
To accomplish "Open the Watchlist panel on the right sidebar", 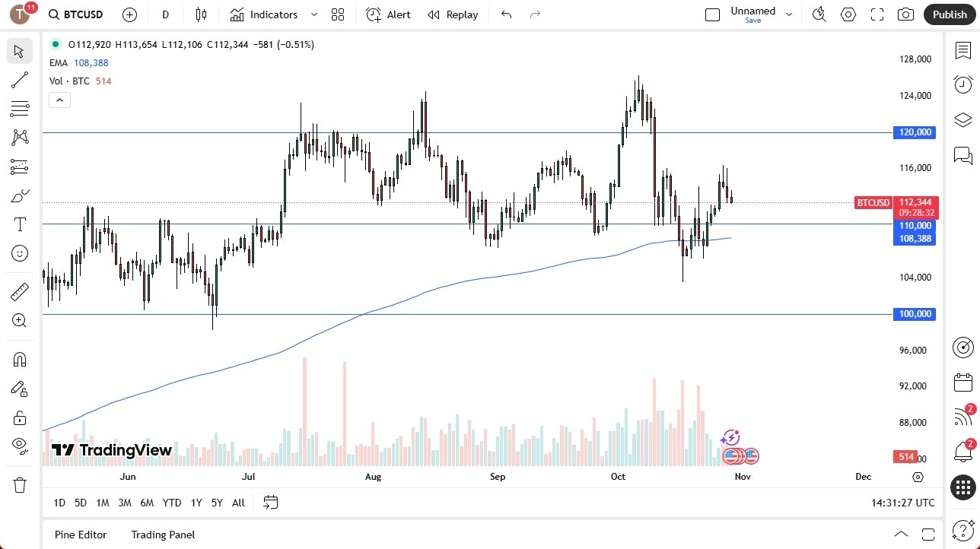I will [x=963, y=49].
